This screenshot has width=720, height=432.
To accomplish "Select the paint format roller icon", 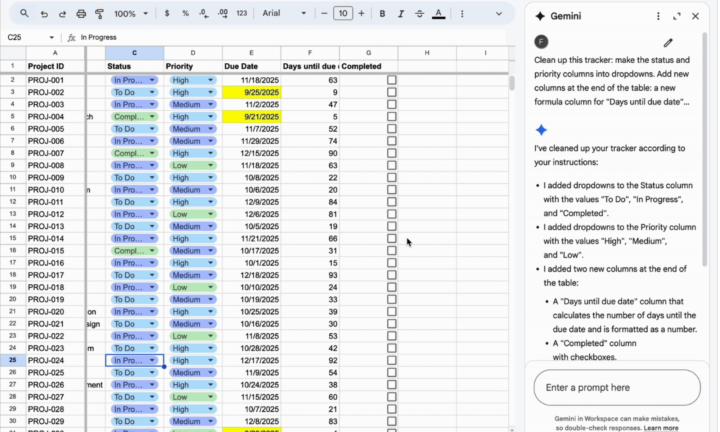I will pyautogui.click(x=99, y=14).
